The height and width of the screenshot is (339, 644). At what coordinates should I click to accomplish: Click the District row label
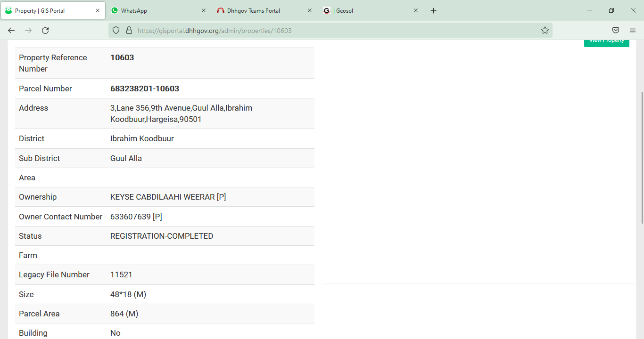[32, 138]
